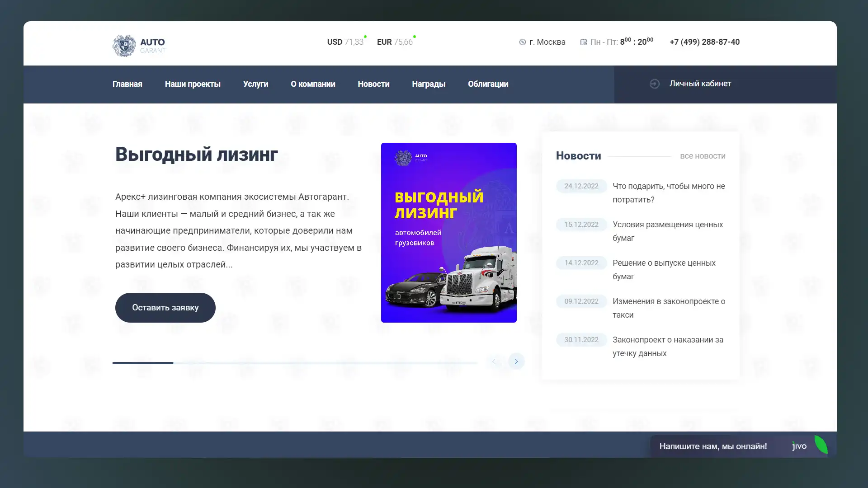Open the Наши проекты menu item
This screenshot has height=488, width=868.
click(193, 84)
